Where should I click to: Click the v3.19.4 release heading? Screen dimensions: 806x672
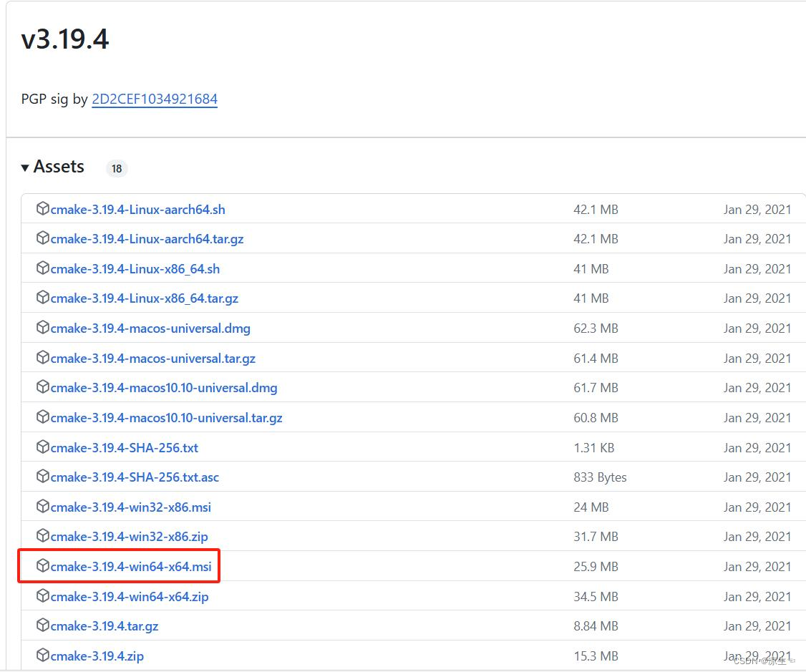tap(65, 39)
